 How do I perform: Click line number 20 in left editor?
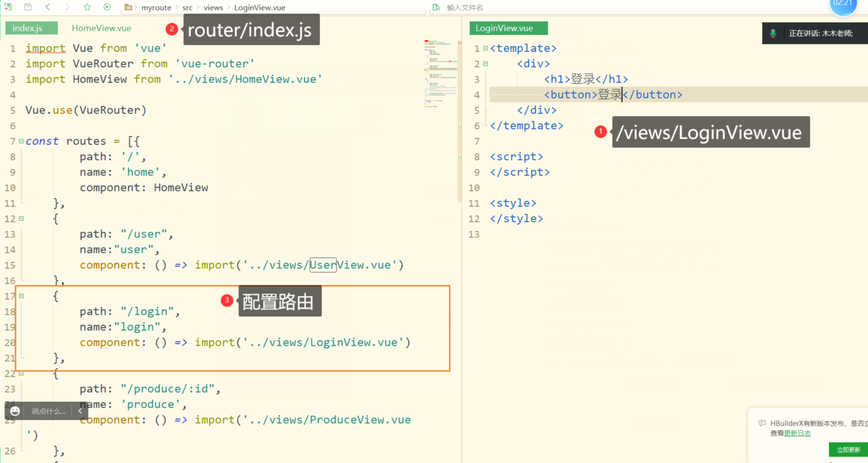click(10, 343)
